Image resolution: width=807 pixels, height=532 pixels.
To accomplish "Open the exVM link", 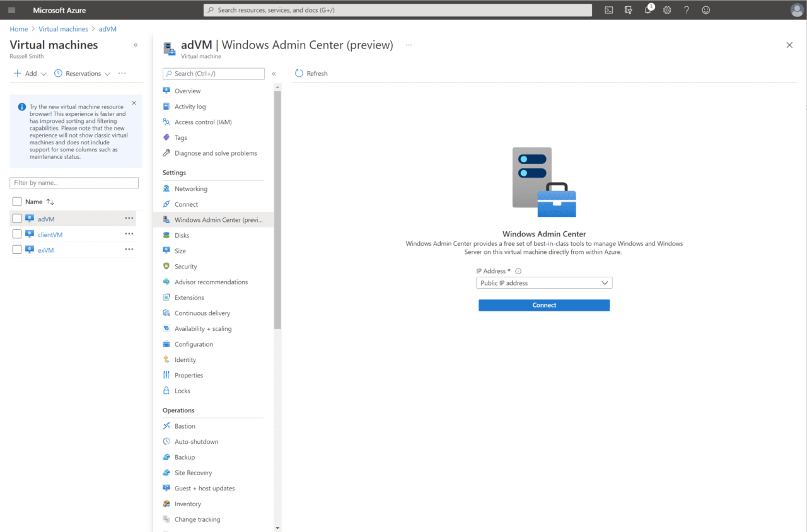I will [45, 250].
